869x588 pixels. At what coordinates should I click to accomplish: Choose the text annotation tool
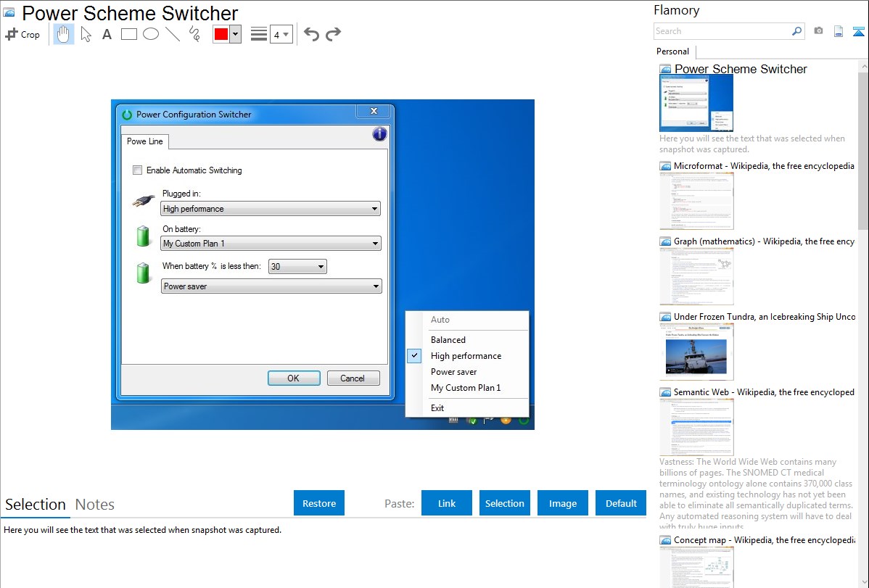click(107, 34)
